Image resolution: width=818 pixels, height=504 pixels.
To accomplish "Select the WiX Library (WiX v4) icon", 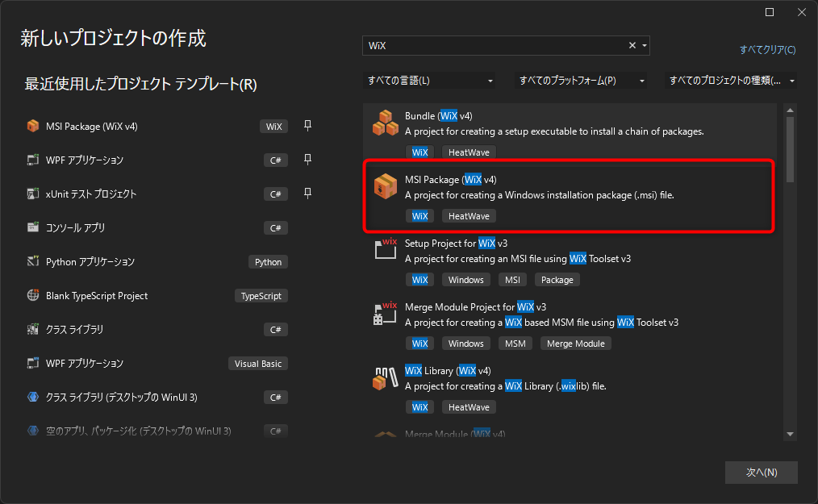I will pos(386,378).
